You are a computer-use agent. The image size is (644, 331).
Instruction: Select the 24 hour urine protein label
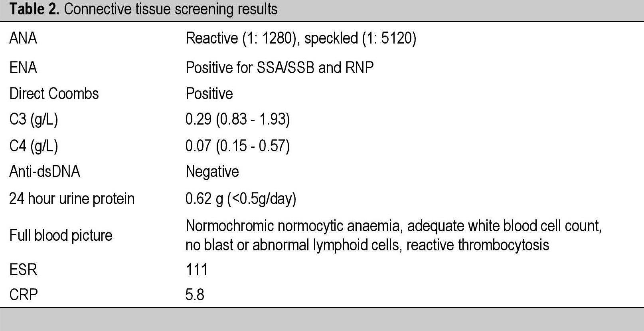coord(72,199)
